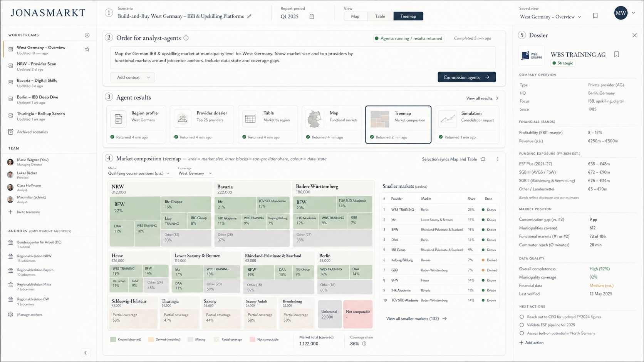Open Coverage West Germany dropdown
Image resolution: width=644 pixels, height=362 pixels.
pos(195,173)
